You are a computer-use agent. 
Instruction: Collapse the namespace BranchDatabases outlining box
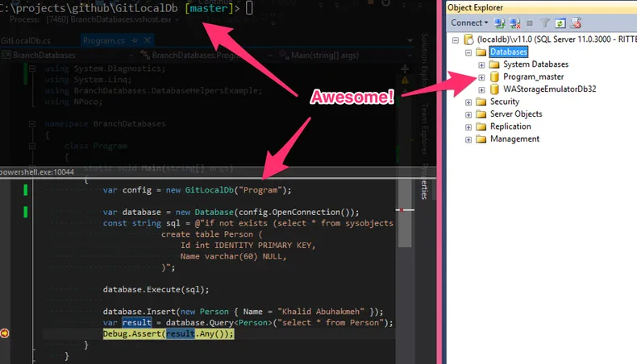pyautogui.click(x=32, y=124)
